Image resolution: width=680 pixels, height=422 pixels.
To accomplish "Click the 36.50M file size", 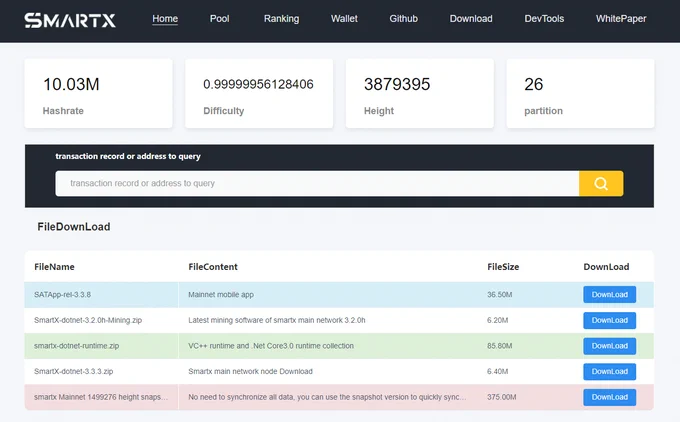I will 500,294.
